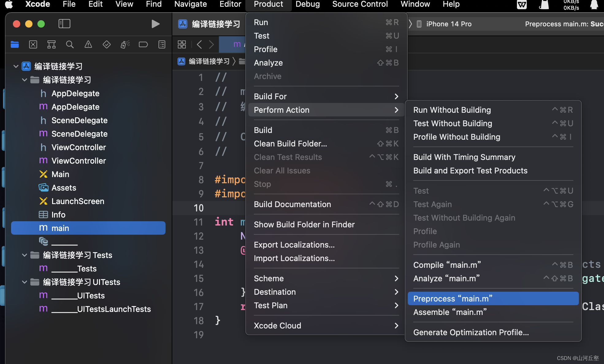
Task: Open the Issue navigator warning icon
Action: (x=88, y=45)
